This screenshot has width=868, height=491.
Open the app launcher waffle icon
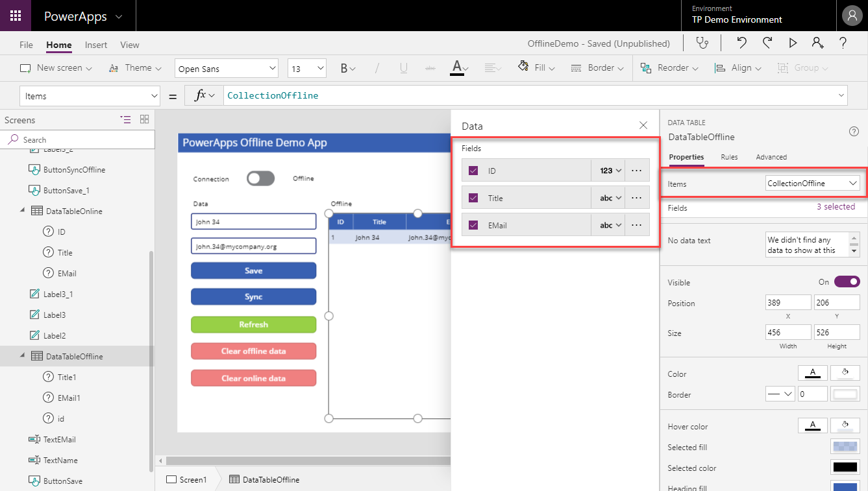(x=16, y=16)
